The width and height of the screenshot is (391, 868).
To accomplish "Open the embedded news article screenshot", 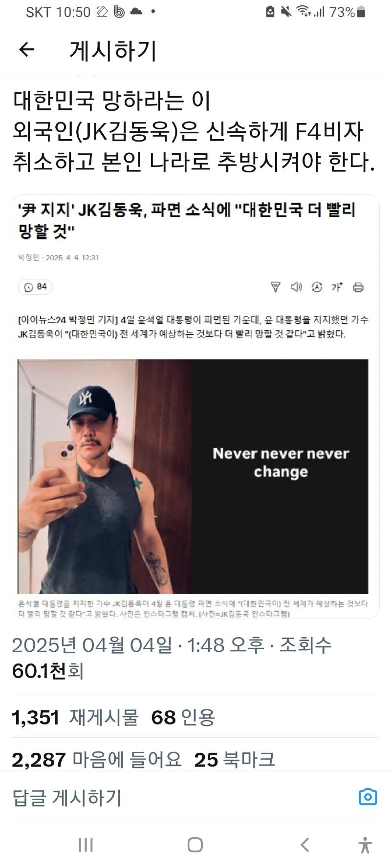I will click(195, 407).
